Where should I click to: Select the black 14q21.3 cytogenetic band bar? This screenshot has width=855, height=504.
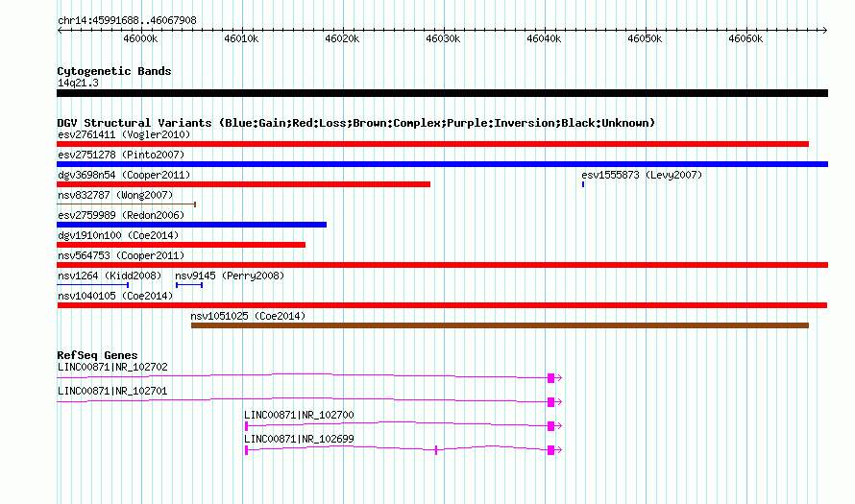tap(442, 93)
